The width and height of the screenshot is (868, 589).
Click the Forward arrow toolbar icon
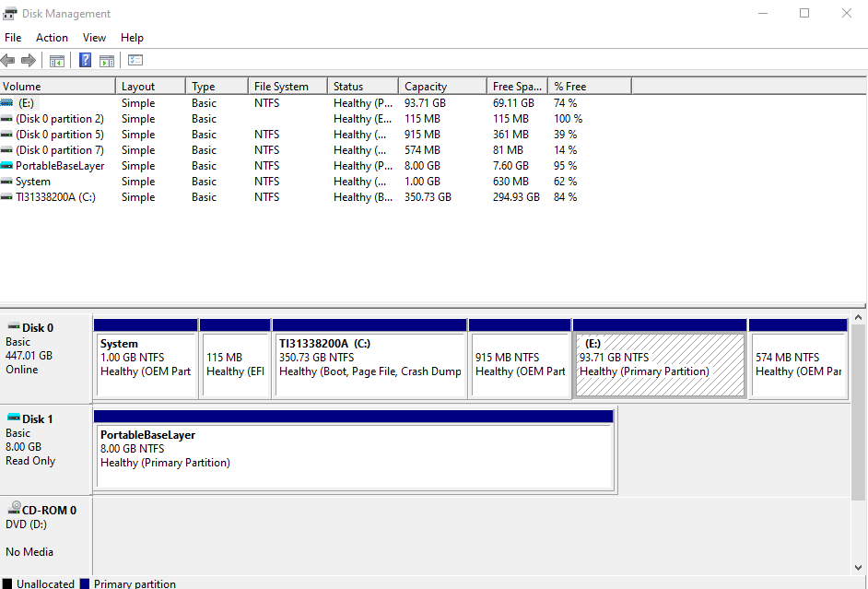point(29,60)
